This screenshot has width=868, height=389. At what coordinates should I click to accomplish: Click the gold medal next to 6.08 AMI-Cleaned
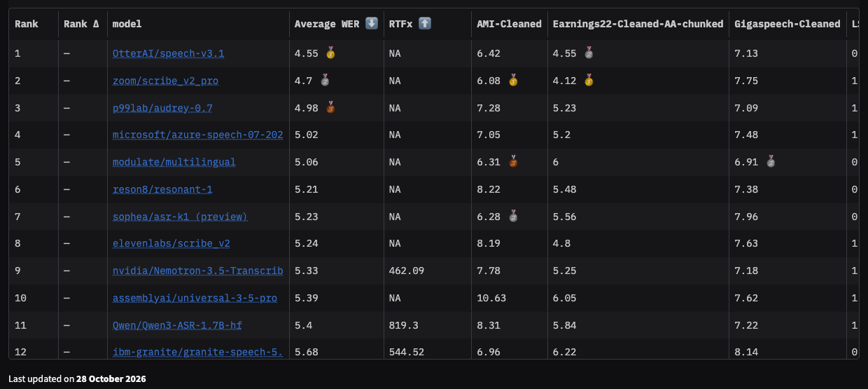pos(513,81)
